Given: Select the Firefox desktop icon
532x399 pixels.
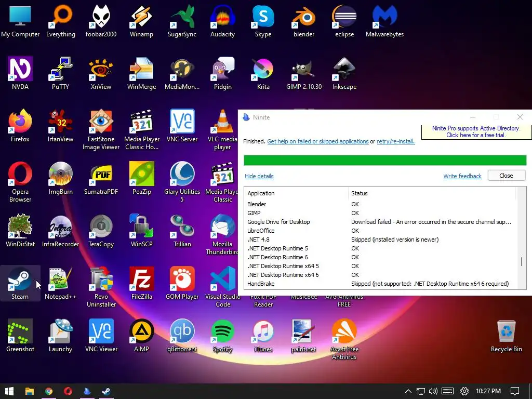Looking at the screenshot, I should click(20, 126).
